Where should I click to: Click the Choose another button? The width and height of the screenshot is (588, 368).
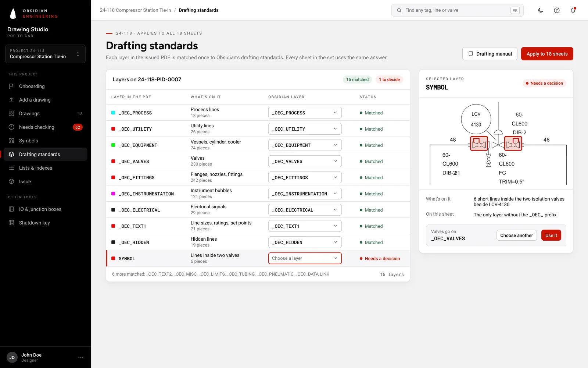[x=516, y=236]
